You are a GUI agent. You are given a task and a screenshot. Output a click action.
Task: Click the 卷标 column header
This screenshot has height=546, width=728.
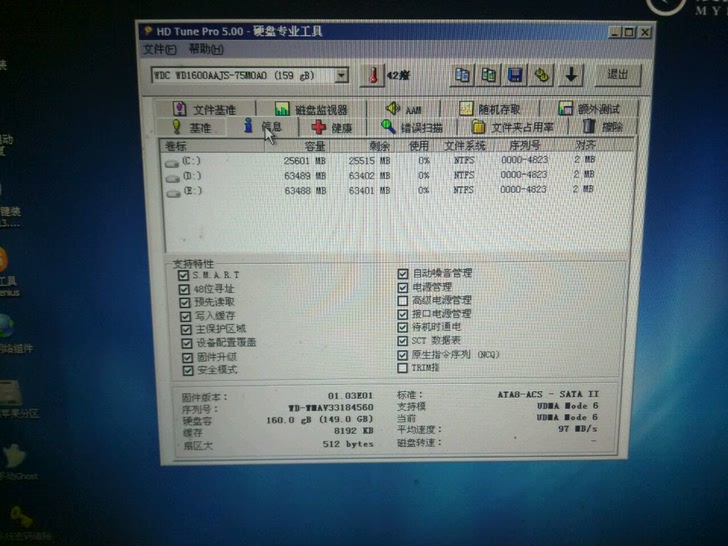[212, 146]
